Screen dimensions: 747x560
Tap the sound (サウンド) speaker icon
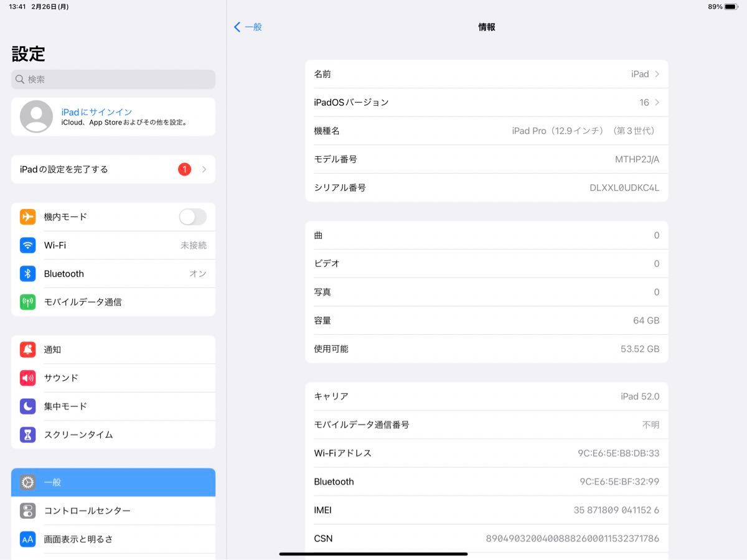28,378
